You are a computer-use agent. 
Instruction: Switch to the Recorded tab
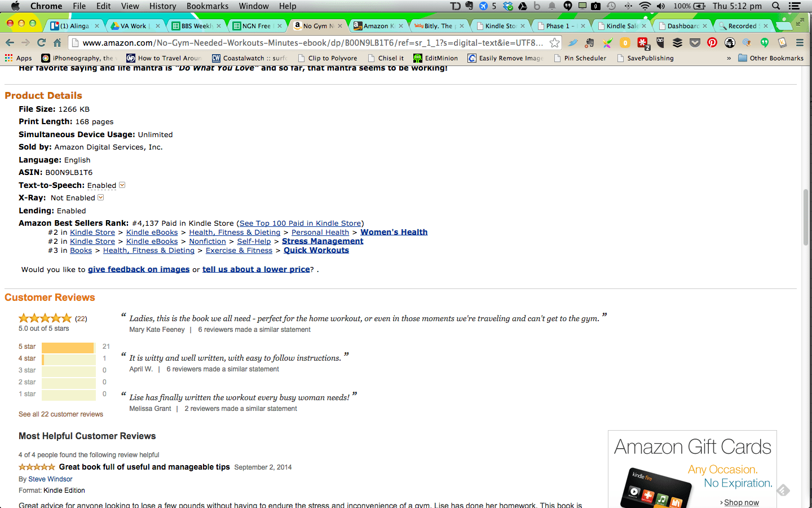(742, 26)
